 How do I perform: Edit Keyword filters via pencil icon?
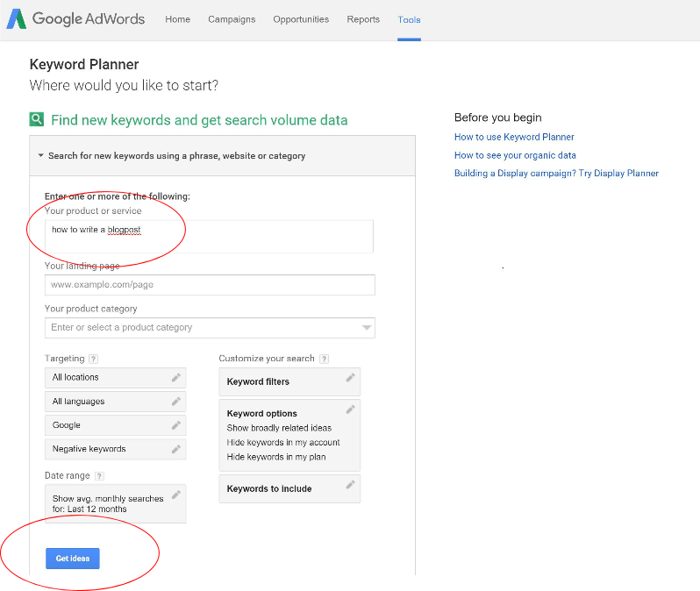pyautogui.click(x=351, y=378)
